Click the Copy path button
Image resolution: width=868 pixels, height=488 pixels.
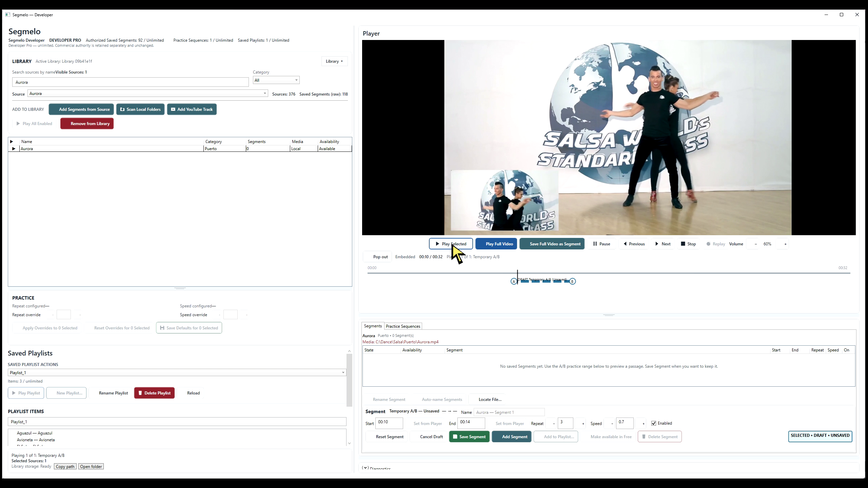(65, 466)
